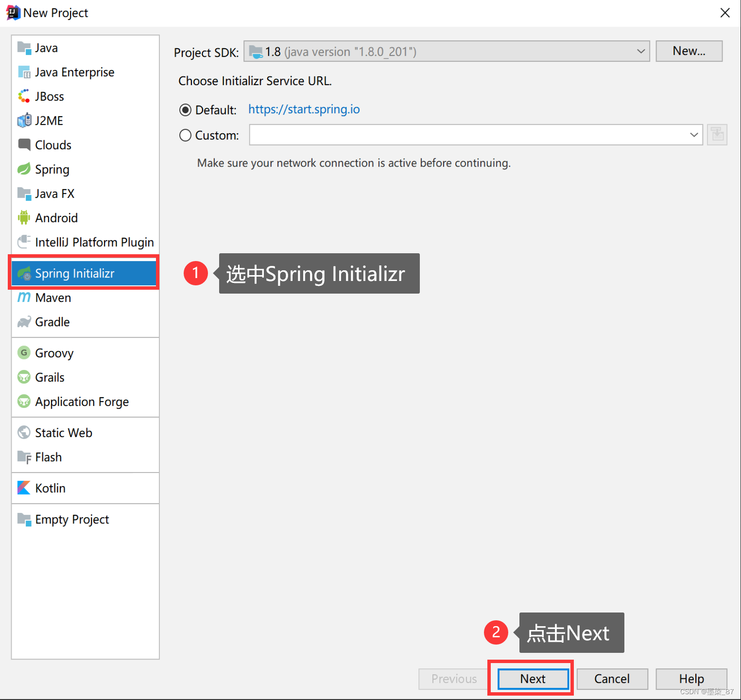Open the Project SDK combo box
The image size is (741, 700).
pos(447,51)
